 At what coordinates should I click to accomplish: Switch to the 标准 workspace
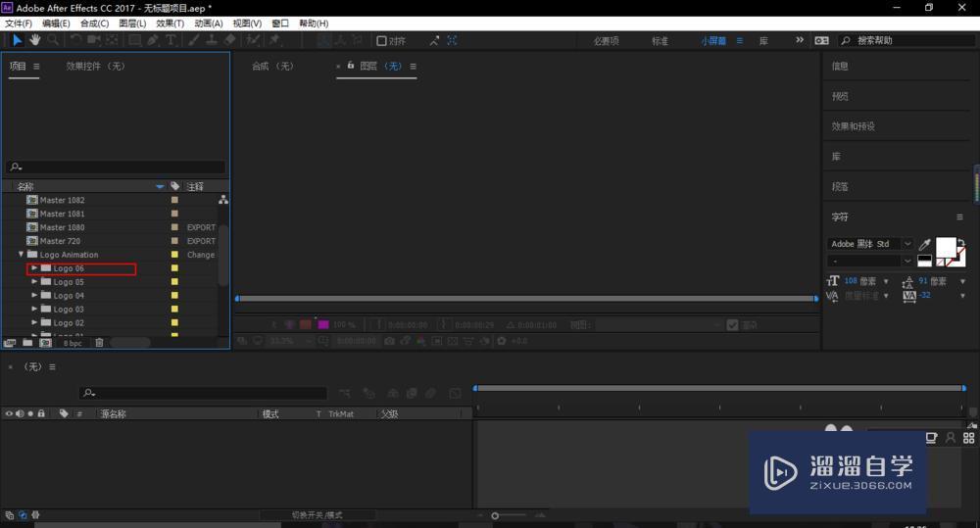pyautogui.click(x=660, y=40)
